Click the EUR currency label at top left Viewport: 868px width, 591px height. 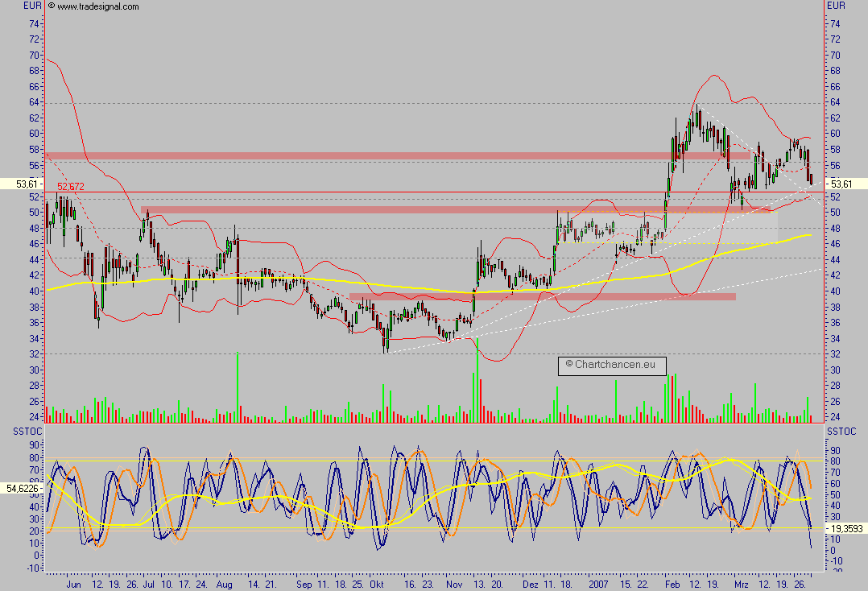(x=32, y=6)
